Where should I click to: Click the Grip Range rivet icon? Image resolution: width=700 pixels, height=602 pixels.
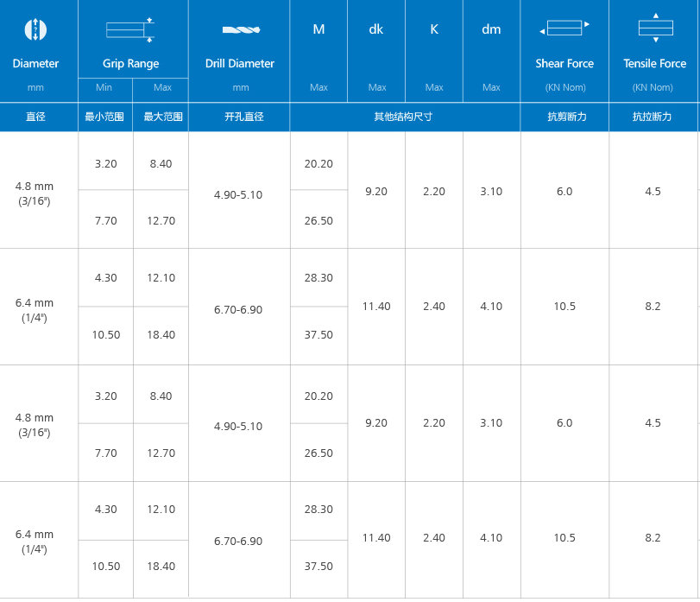(x=130, y=29)
